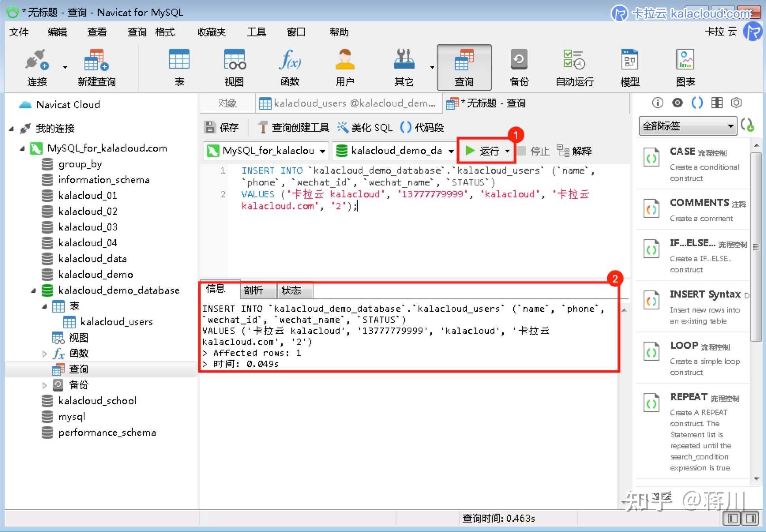
Task: Open the 备份 backup toolbar icon
Action: click(x=518, y=60)
